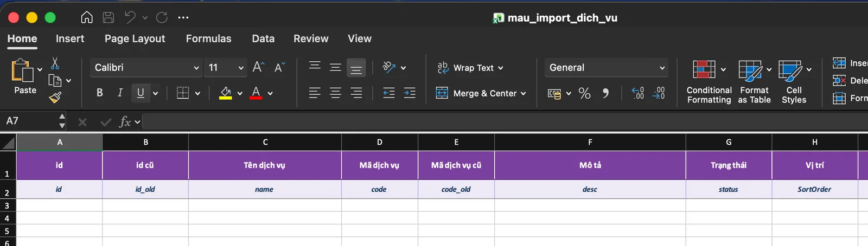
Task: Apply comma style format
Action: [605, 93]
